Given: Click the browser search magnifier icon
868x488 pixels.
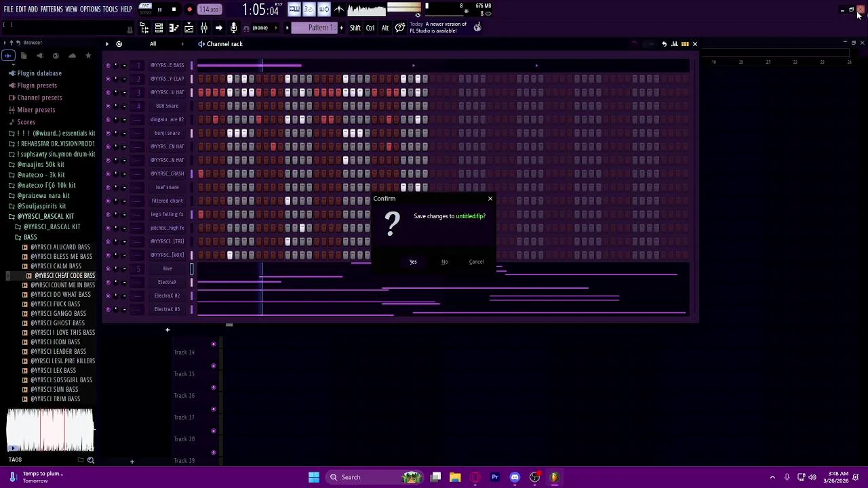Looking at the screenshot, I should (x=91, y=460).
